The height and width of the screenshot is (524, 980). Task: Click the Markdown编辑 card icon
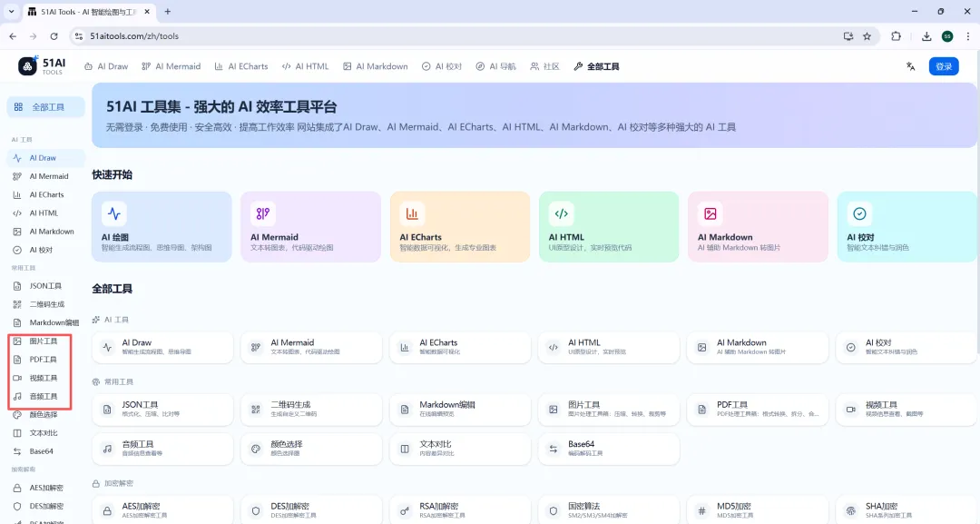click(405, 410)
